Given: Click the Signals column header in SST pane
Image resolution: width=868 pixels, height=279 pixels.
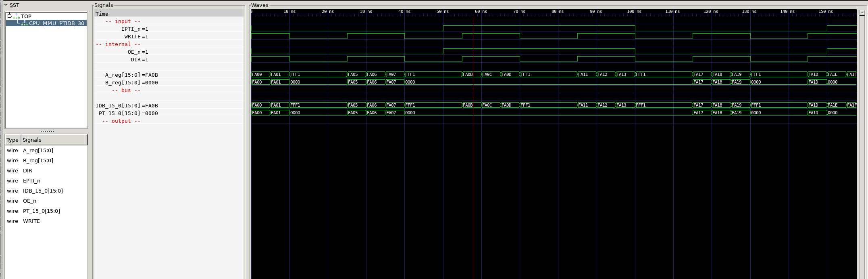Looking at the screenshot, I should pos(54,140).
